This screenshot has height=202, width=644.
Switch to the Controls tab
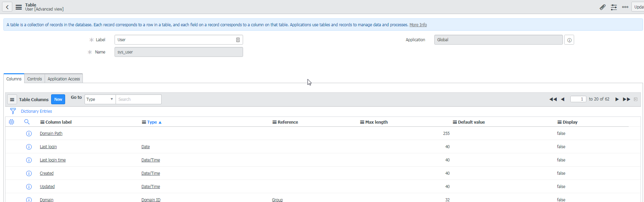[34, 79]
